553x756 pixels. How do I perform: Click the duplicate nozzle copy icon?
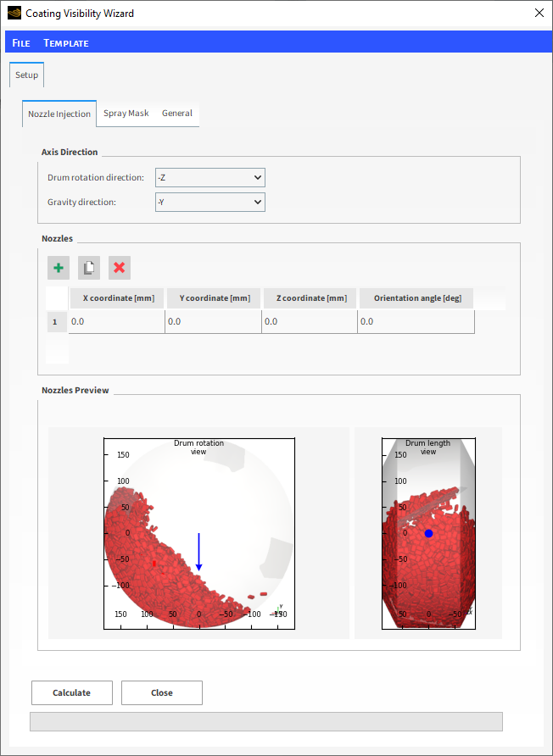click(89, 268)
